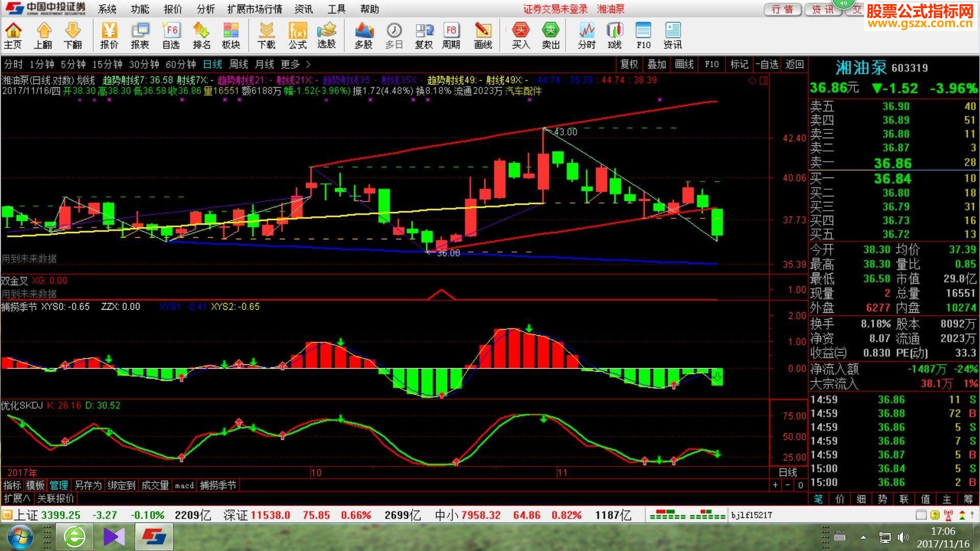
Task: Select the 画线 drawing pencil toolbar icon
Action: tap(483, 36)
